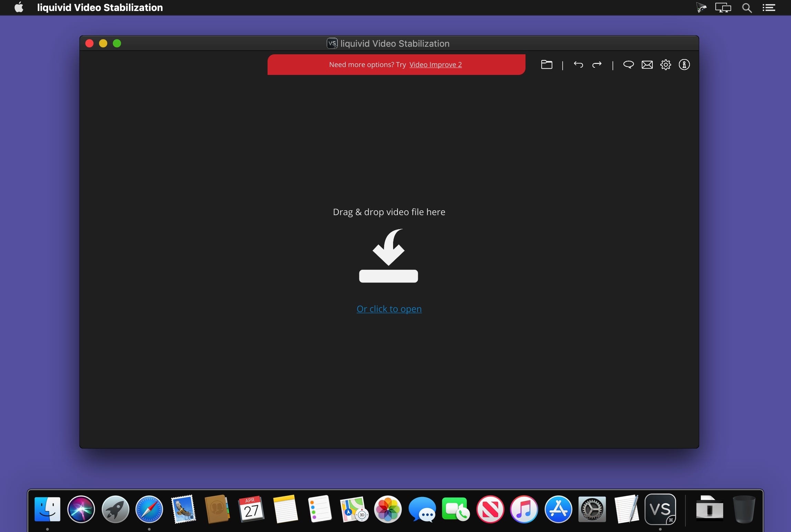Open Safari from the Dock
791x532 pixels.
point(149,509)
